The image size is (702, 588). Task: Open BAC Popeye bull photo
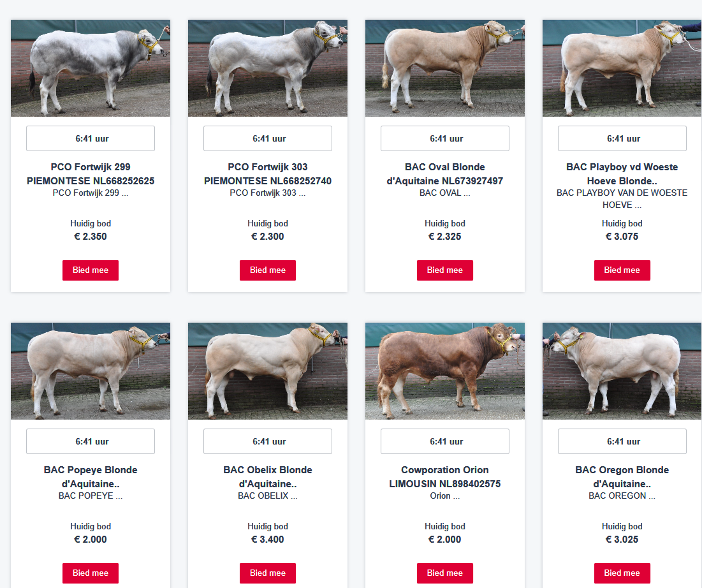(91, 371)
